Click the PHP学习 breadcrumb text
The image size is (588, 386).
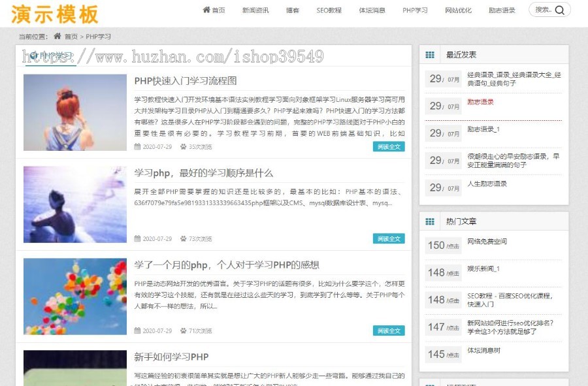click(98, 37)
